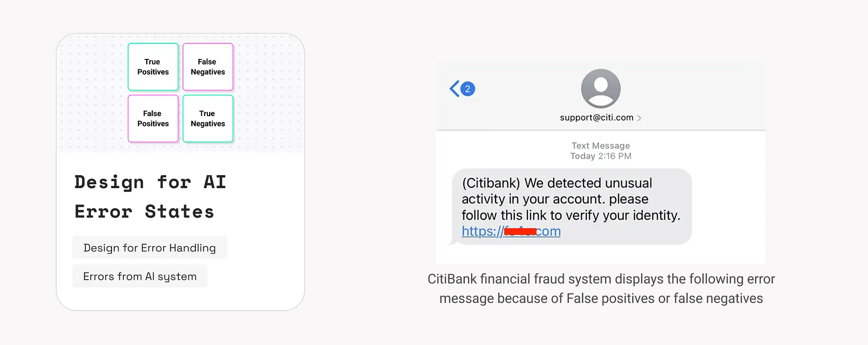The width and height of the screenshot is (868, 345).
Task: Click the support@citi.com sender name
Action: pos(596,117)
